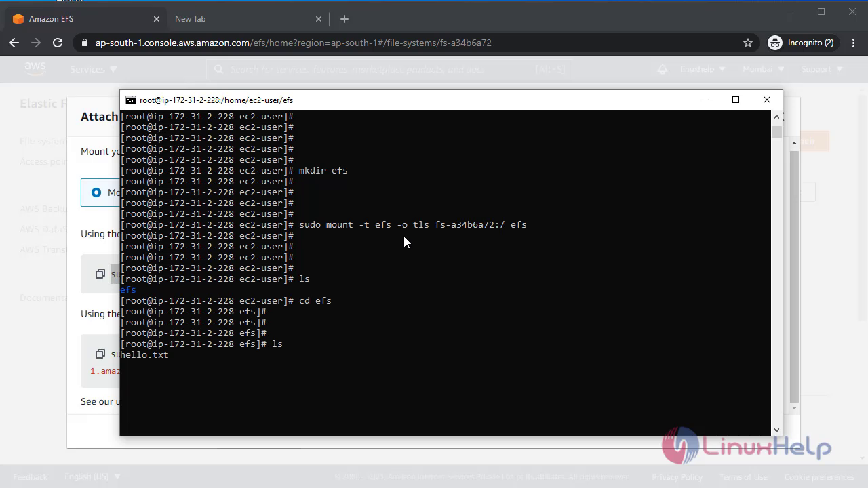Select the mount radio button in Attach dialog
The width and height of the screenshot is (868, 488).
coord(96,192)
